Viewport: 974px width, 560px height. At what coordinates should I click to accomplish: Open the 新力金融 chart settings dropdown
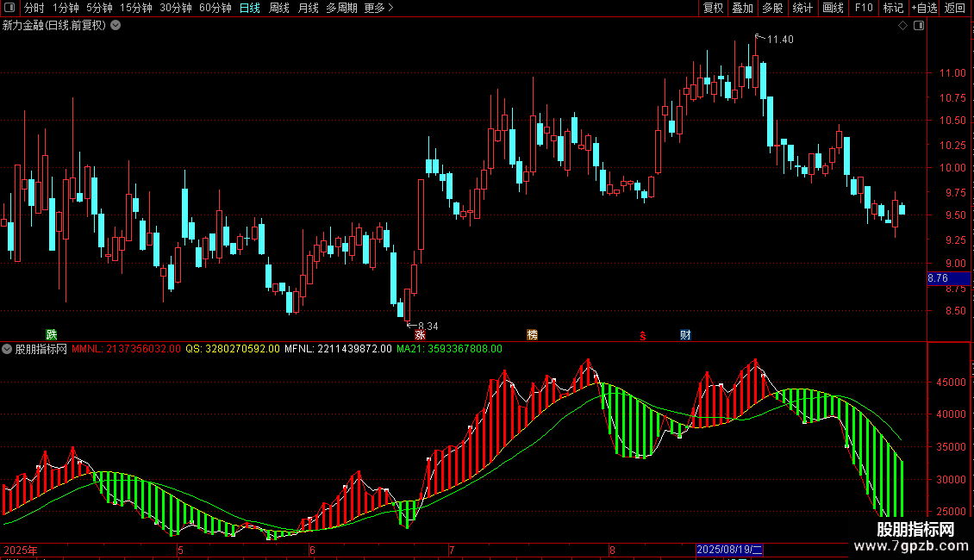(x=116, y=26)
